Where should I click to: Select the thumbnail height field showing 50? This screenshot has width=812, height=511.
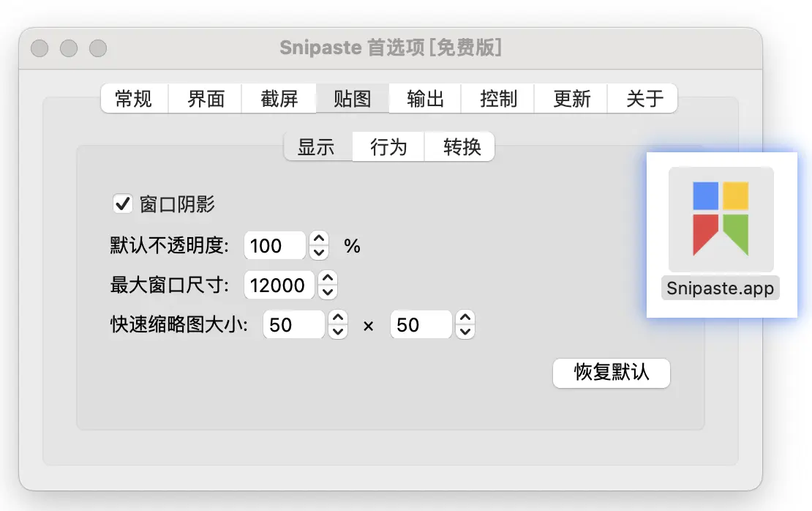coord(421,324)
